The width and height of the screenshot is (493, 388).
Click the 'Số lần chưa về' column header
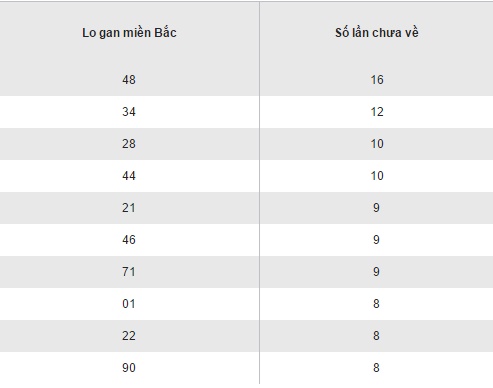pyautogui.click(x=377, y=33)
